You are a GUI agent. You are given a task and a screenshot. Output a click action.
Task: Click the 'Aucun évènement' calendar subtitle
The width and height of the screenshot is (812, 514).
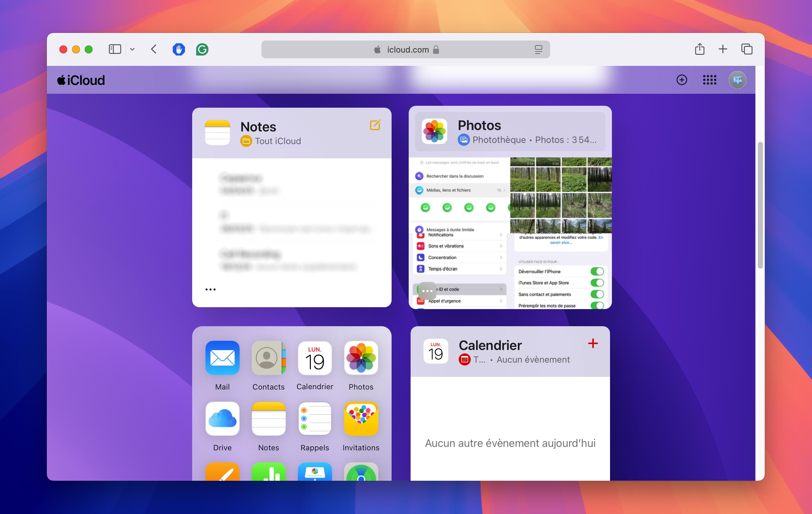(533, 359)
